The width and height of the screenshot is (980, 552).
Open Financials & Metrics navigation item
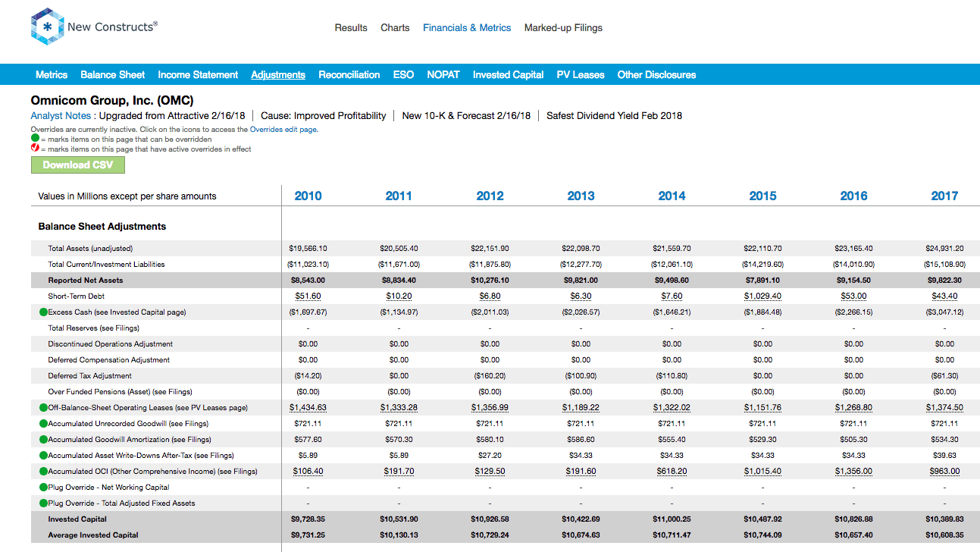[467, 28]
